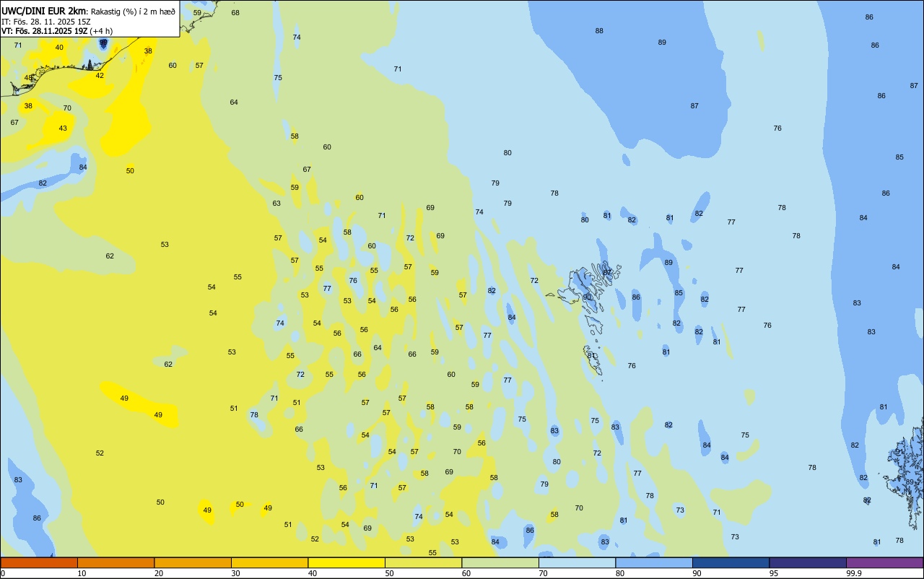924x579 pixels.
Task: Click the bright yellow 40–50 legend swatch
Action: (346, 562)
